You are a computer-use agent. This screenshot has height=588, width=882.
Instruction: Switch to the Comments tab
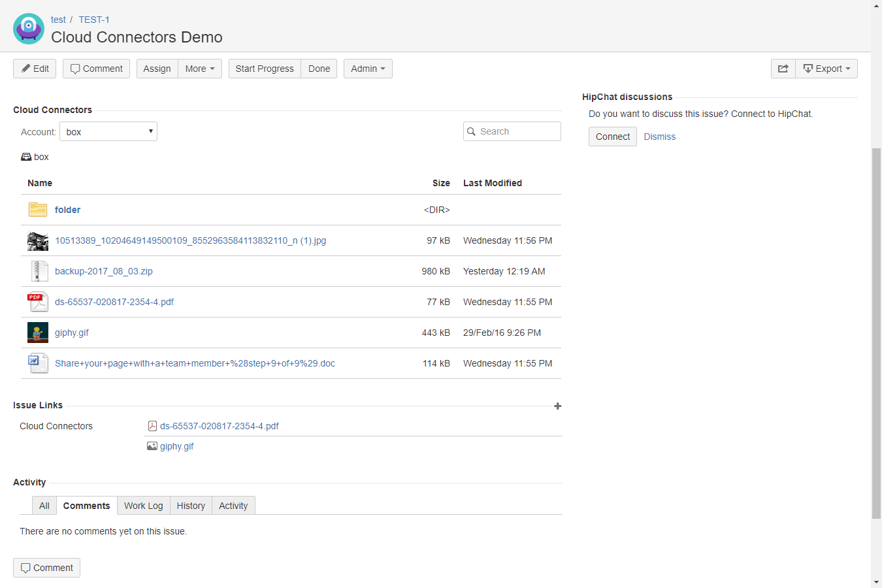[x=87, y=506]
